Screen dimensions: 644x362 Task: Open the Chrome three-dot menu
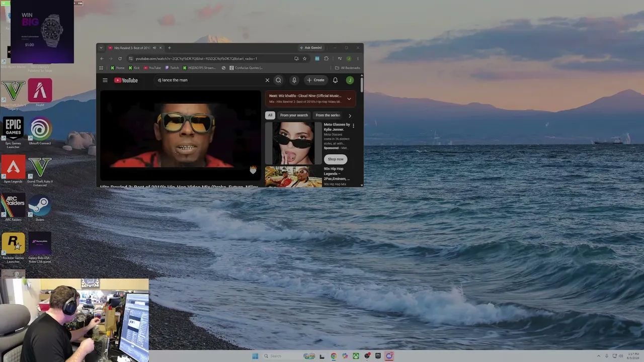[358, 58]
